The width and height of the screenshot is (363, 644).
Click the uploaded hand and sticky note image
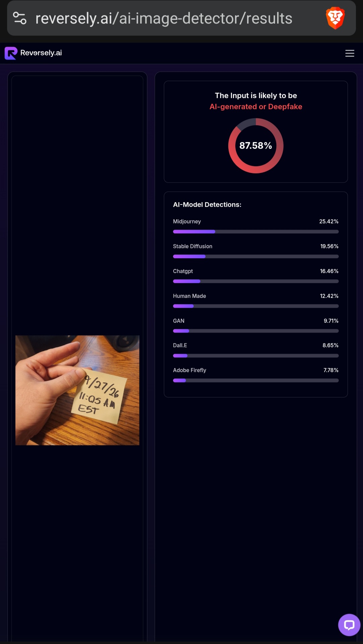tap(77, 390)
